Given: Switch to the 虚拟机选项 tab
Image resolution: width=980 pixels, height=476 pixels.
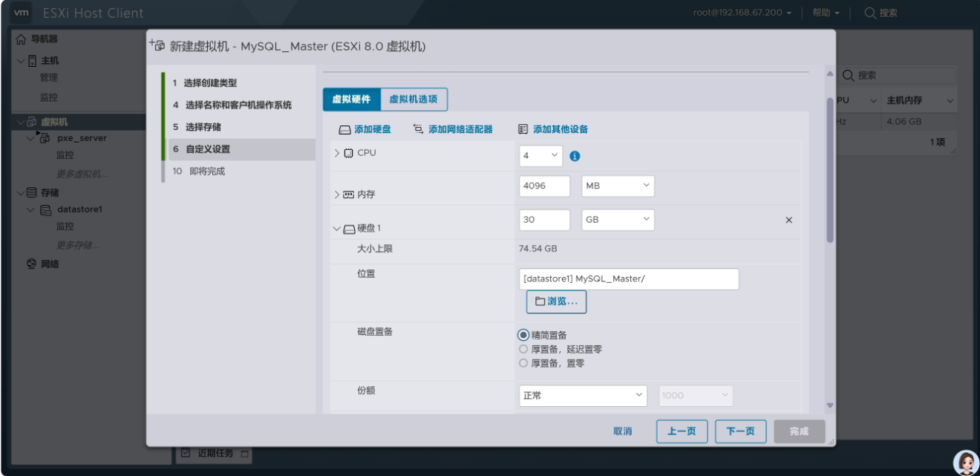Looking at the screenshot, I should (x=414, y=100).
